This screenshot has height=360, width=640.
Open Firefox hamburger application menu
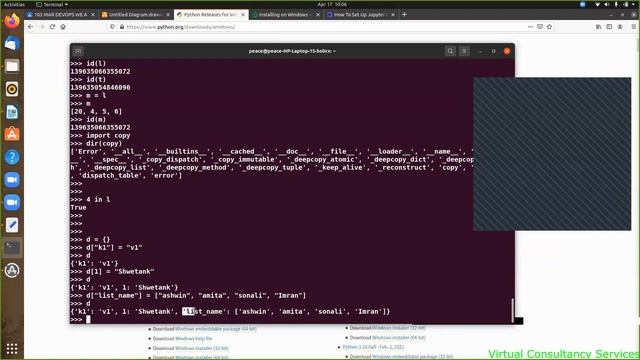point(633,27)
